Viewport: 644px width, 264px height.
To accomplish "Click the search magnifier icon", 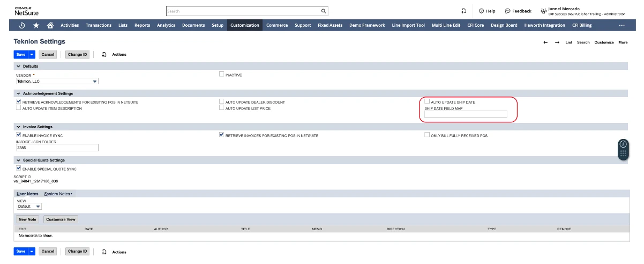I will pos(323,11).
